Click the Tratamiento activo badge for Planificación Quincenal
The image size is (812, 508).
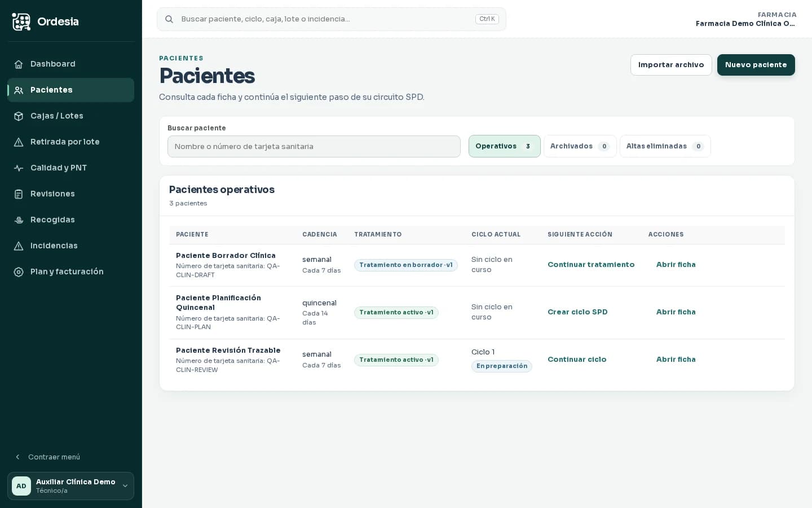pos(396,313)
